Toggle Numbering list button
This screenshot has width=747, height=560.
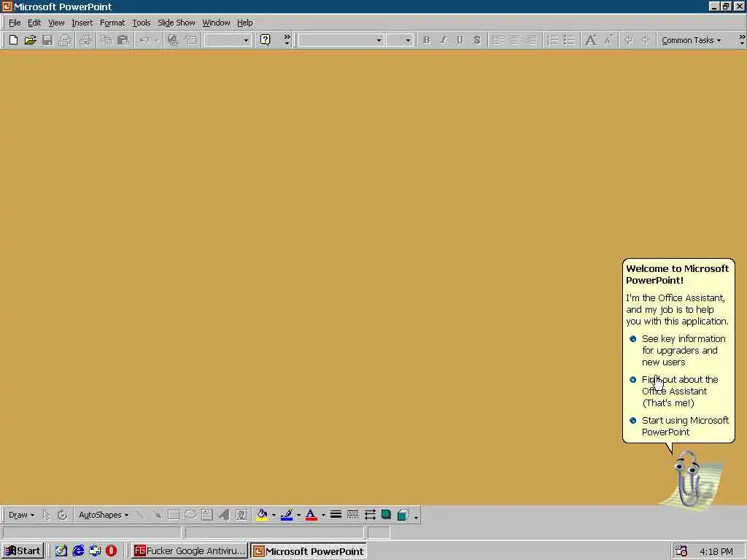[552, 40]
